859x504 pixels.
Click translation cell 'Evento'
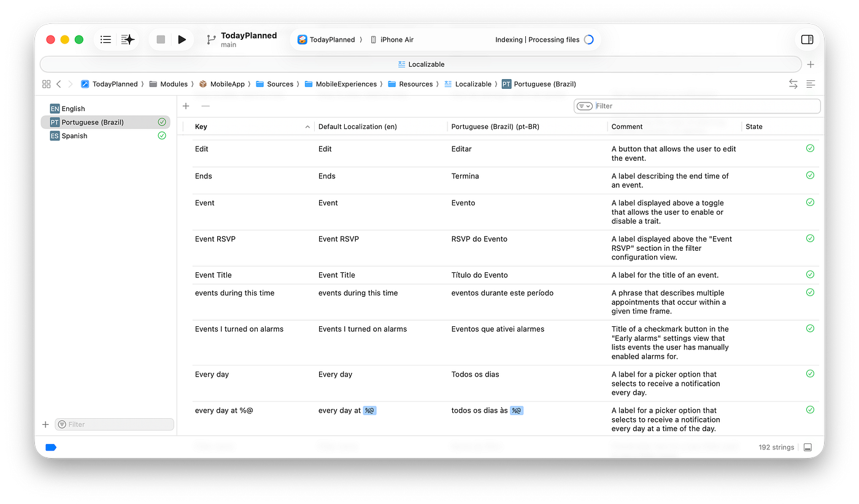pos(463,203)
